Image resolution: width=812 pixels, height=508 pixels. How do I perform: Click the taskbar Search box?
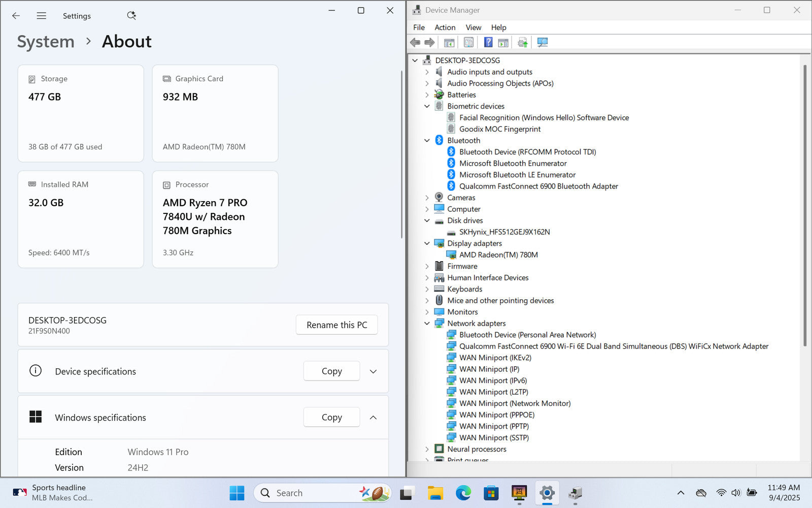pos(322,493)
